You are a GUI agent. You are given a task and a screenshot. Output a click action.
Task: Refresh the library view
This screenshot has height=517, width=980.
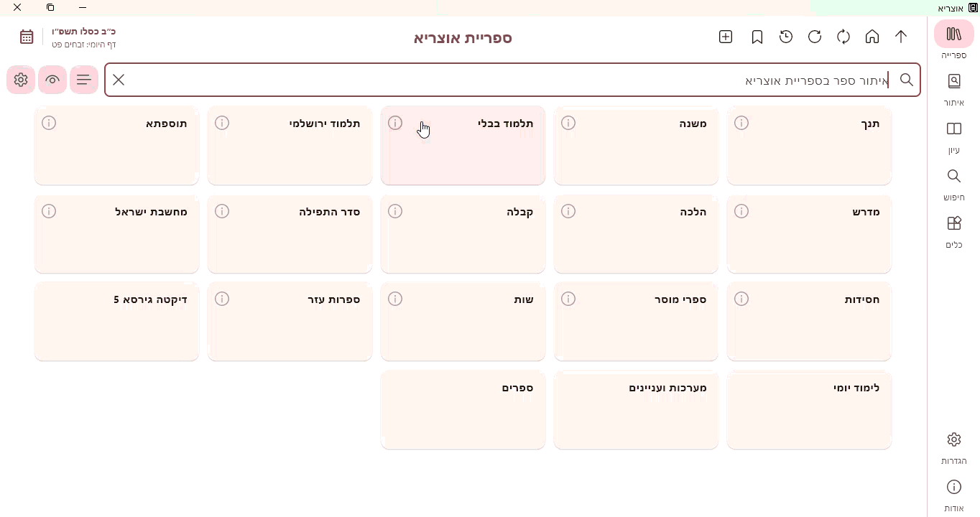[x=815, y=37]
